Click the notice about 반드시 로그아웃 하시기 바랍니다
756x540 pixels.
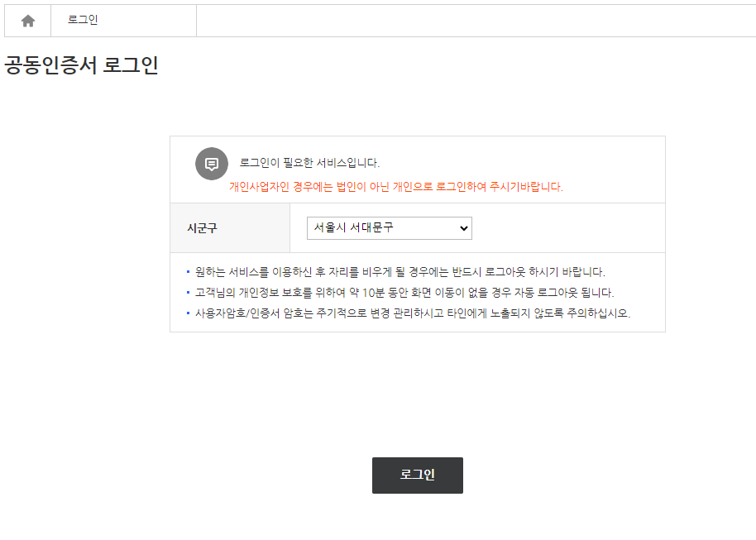click(400, 272)
